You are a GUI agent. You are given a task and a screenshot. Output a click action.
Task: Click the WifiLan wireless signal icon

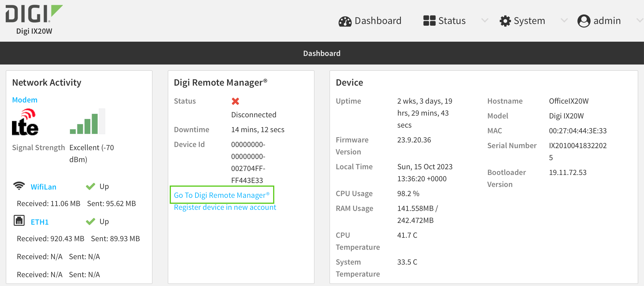click(x=19, y=186)
